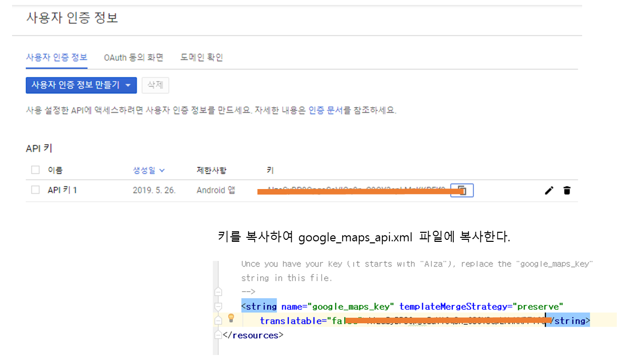The width and height of the screenshot is (644, 362).
Task: Click the pencil edit icon for API 키 1
Action: (549, 191)
